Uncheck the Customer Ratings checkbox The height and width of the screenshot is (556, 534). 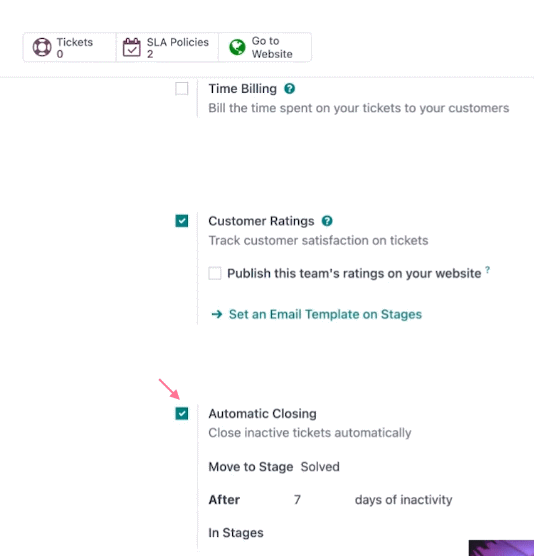coord(182,221)
